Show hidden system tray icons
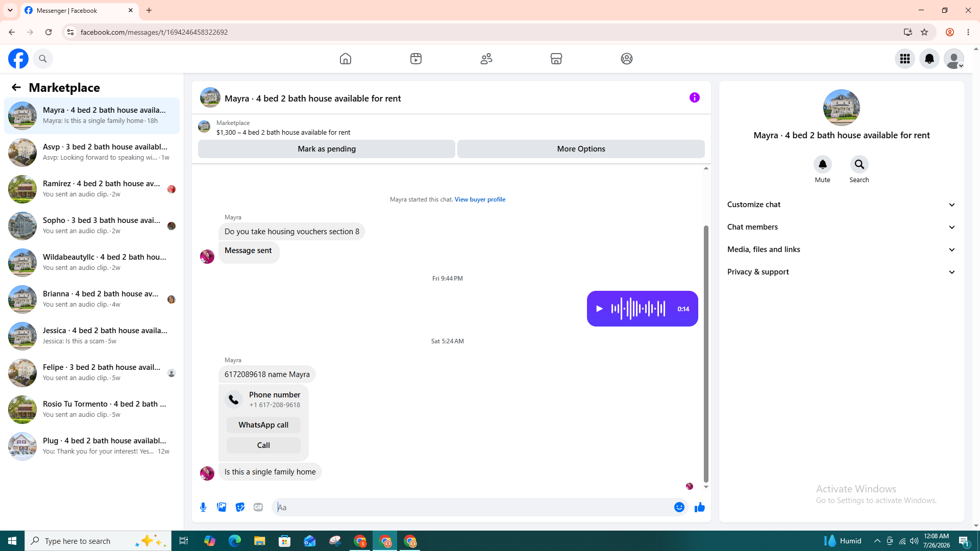The image size is (980, 551). click(x=877, y=541)
